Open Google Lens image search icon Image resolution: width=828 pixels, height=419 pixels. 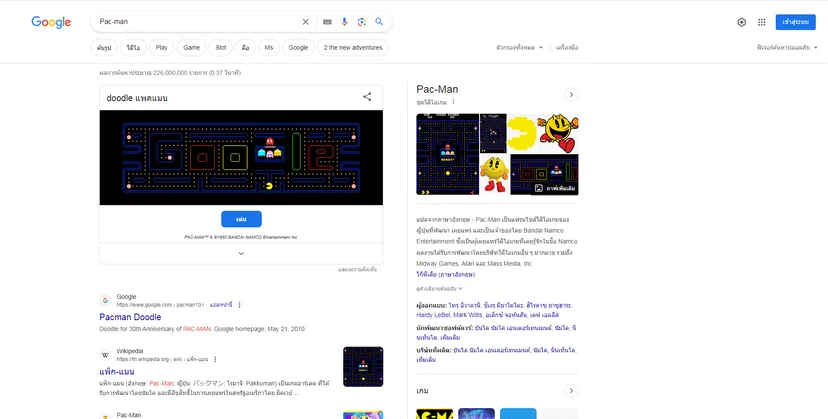362,22
